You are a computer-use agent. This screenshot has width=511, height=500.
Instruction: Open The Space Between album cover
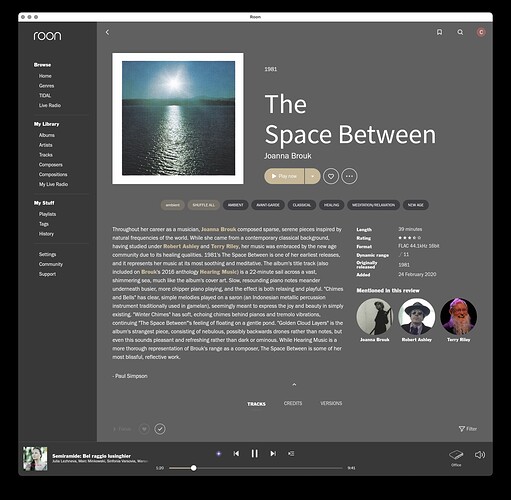178,118
